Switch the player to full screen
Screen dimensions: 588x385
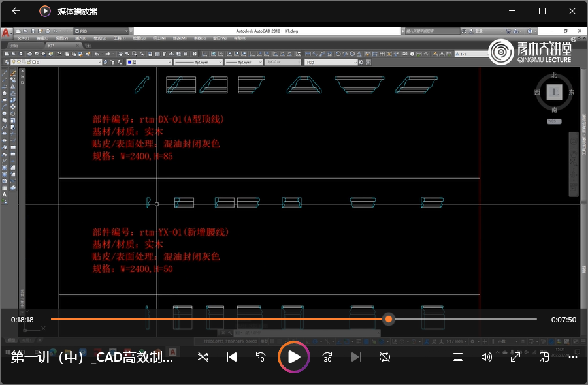pyautogui.click(x=515, y=357)
